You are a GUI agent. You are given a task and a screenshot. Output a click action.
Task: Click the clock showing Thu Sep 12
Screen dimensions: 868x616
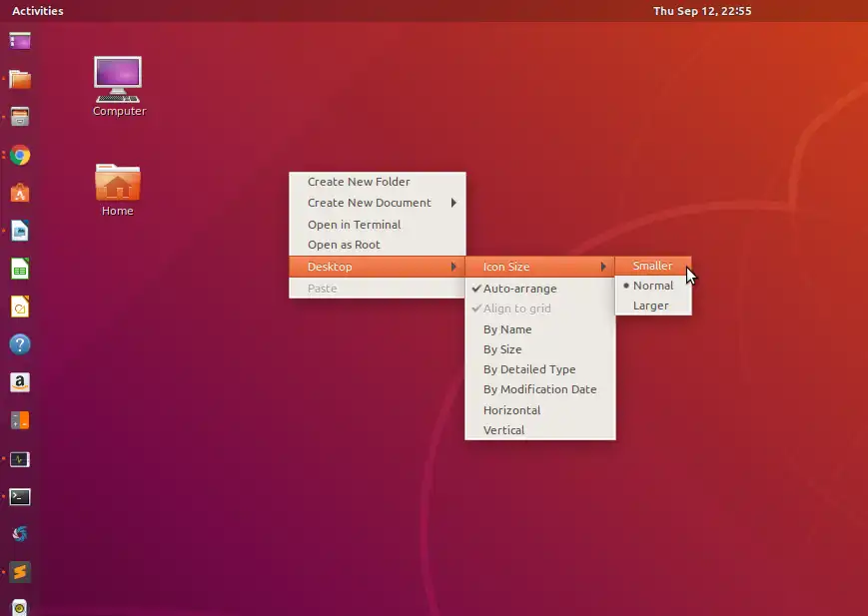pyautogui.click(x=701, y=11)
